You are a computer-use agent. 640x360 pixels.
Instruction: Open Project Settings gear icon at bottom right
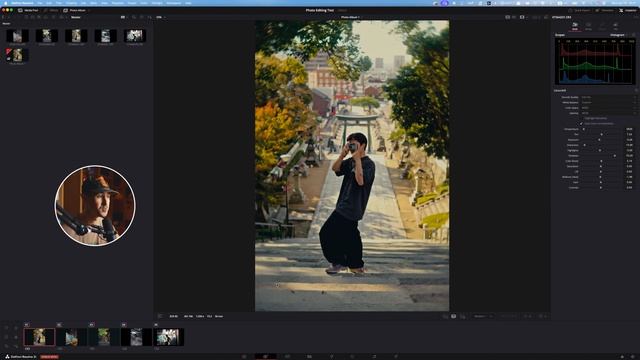[x=633, y=356]
